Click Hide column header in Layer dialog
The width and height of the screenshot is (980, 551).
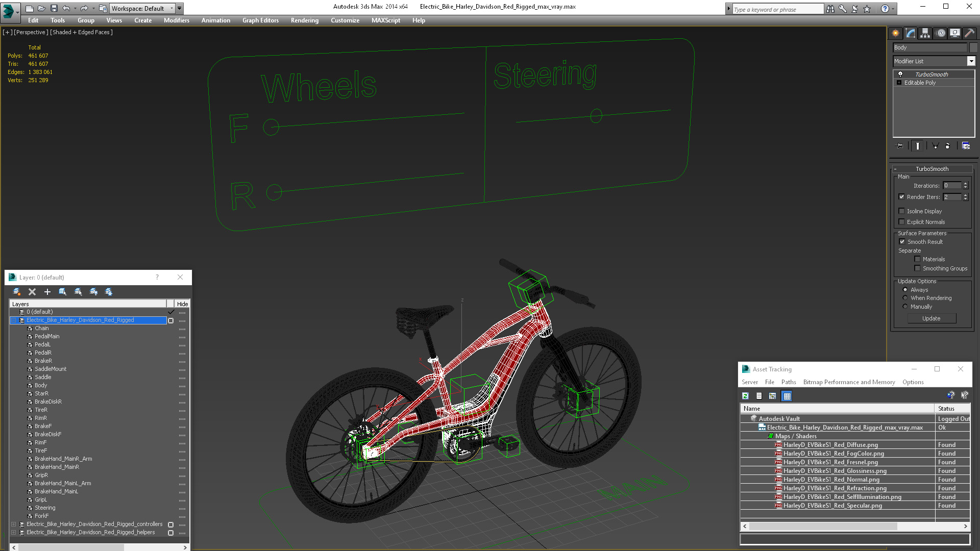pos(182,304)
